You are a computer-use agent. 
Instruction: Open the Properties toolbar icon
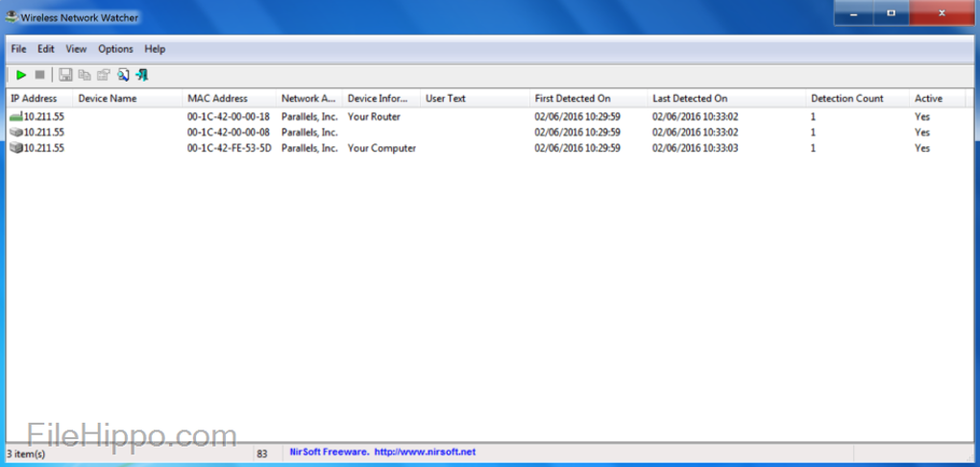tap(103, 75)
